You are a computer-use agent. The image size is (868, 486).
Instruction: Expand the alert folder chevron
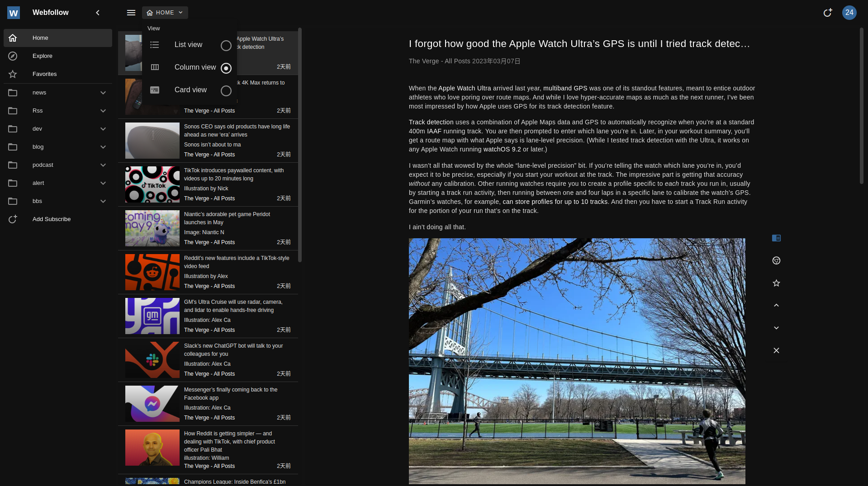[103, 183]
